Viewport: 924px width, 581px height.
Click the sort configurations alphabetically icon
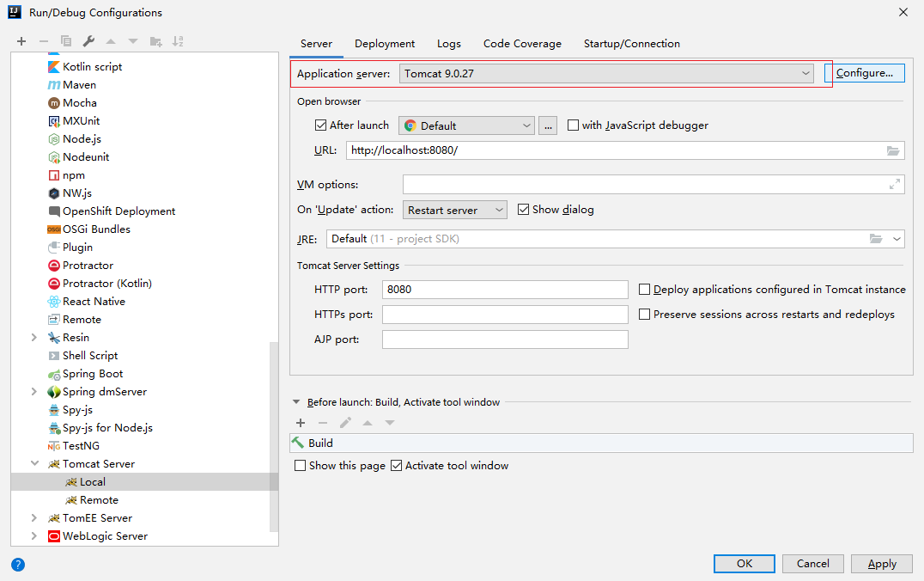click(178, 41)
